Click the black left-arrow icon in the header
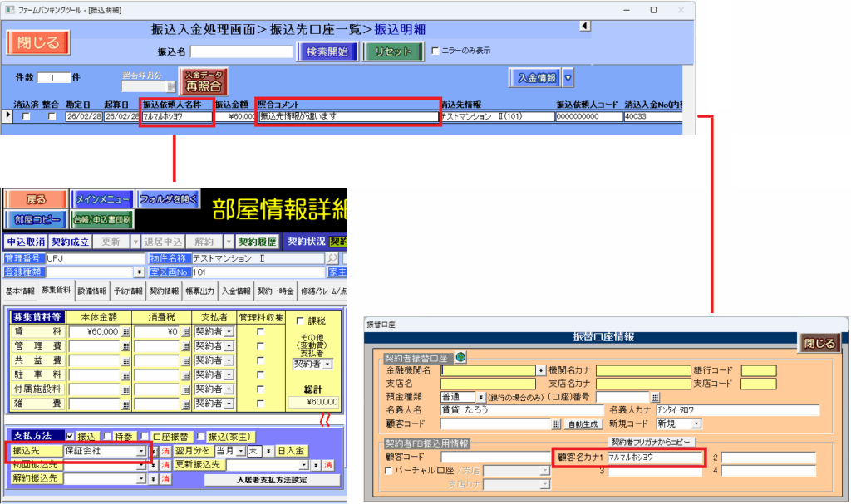Screen dimensions: 851x504 click(584, 27)
